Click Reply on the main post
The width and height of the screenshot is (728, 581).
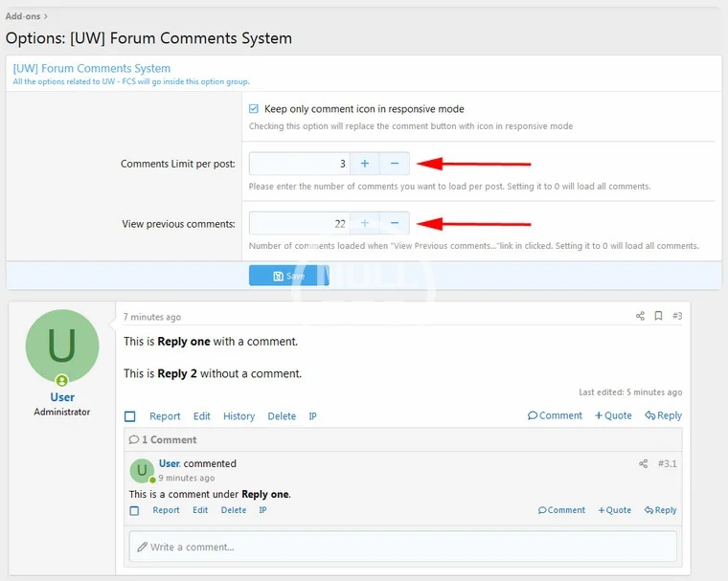[x=663, y=415]
